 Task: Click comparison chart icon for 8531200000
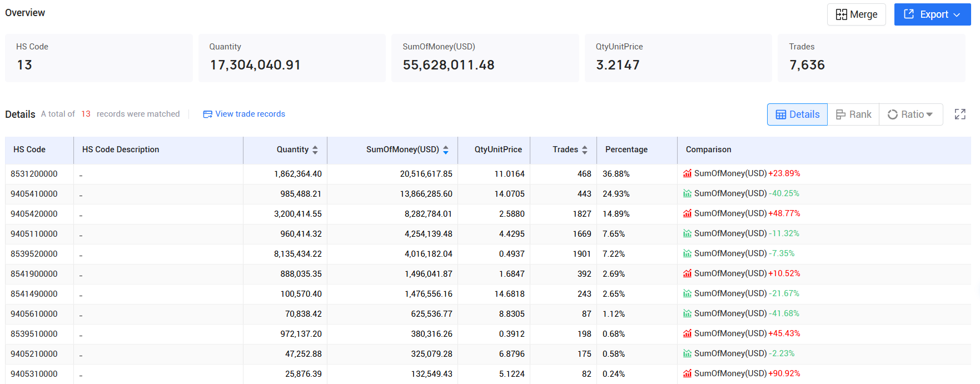688,173
